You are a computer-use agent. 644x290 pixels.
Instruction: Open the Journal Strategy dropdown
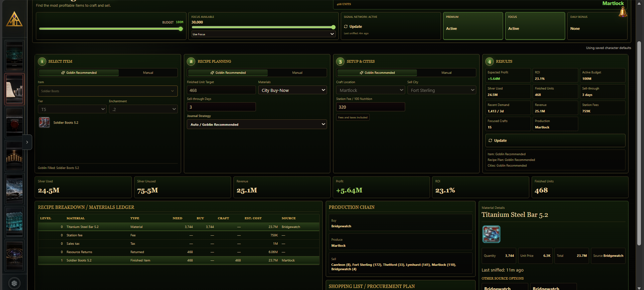[257, 124]
